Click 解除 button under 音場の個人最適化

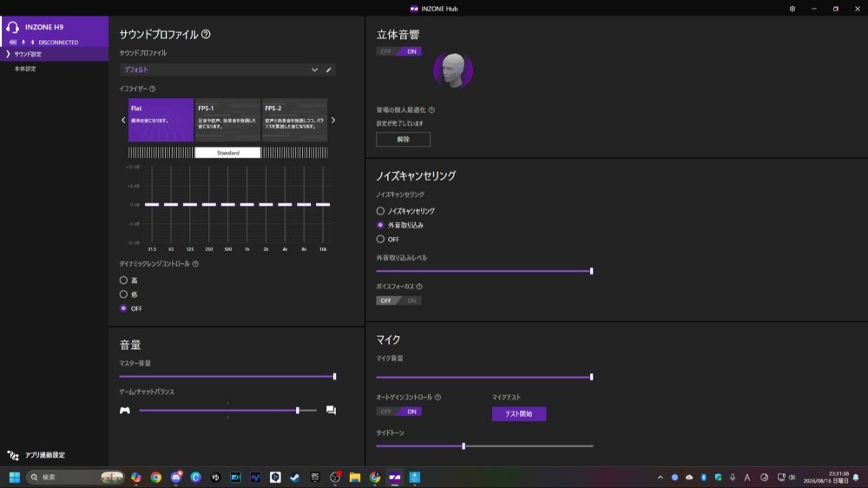(403, 140)
